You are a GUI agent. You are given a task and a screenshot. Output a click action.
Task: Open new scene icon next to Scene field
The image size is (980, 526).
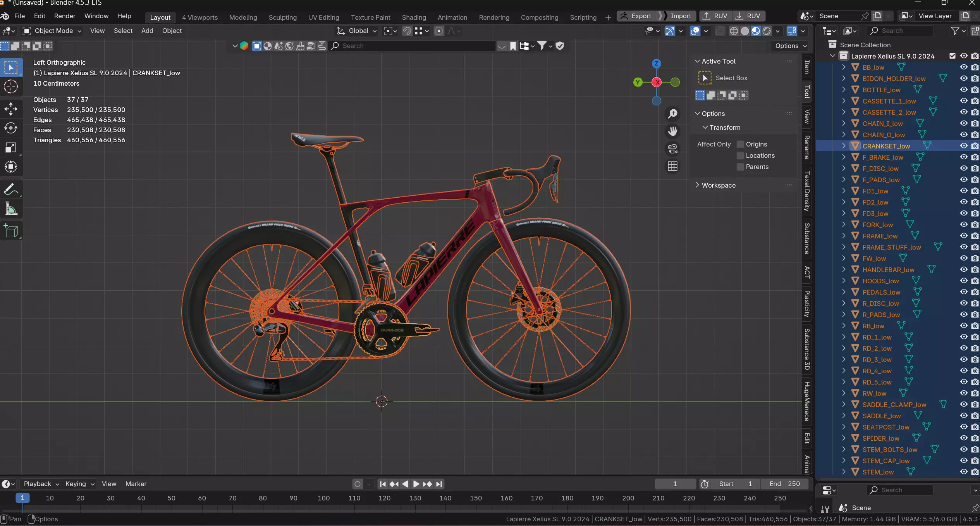pos(877,16)
